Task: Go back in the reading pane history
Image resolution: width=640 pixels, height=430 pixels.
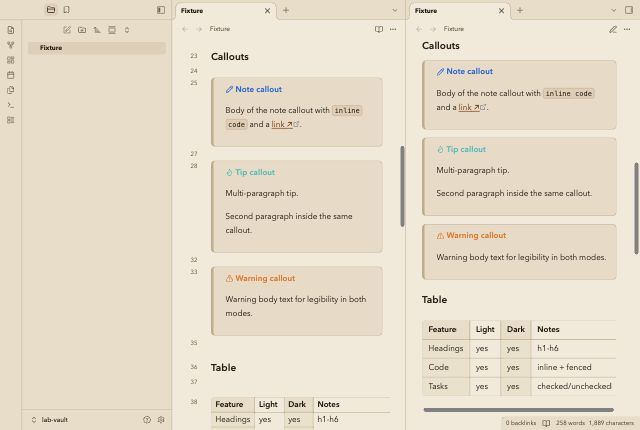Action: point(419,29)
